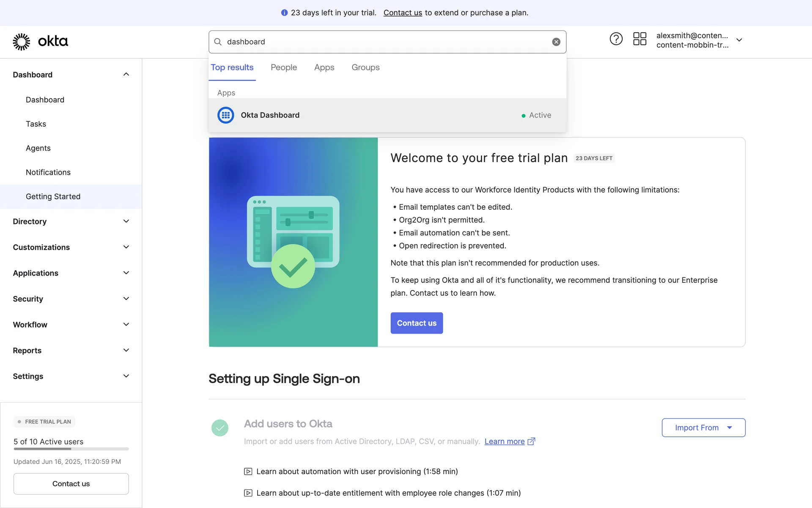Play the entitlement role changes video icon

tap(248, 493)
